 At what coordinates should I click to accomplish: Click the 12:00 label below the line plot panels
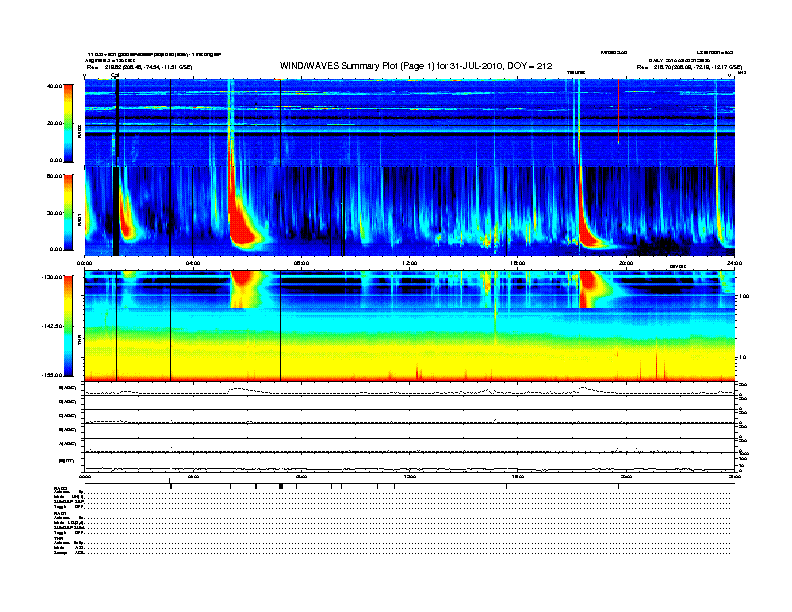click(410, 477)
